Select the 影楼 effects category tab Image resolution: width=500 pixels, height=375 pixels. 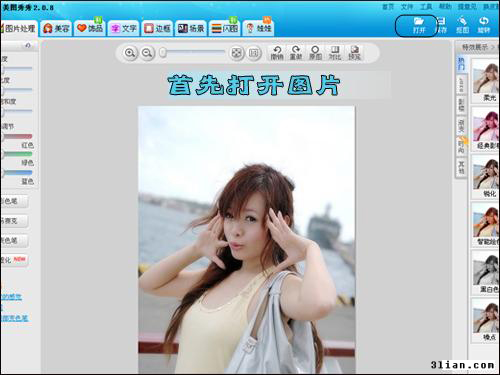coord(461,105)
